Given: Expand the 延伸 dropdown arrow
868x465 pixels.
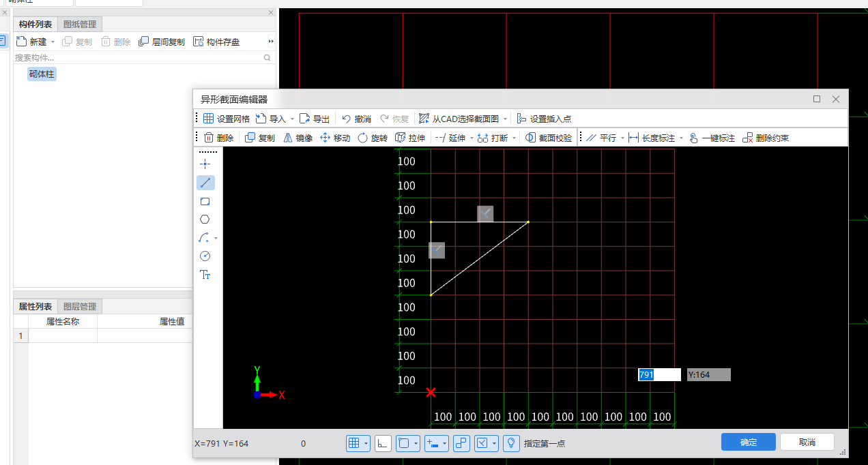Looking at the screenshot, I should (472, 138).
